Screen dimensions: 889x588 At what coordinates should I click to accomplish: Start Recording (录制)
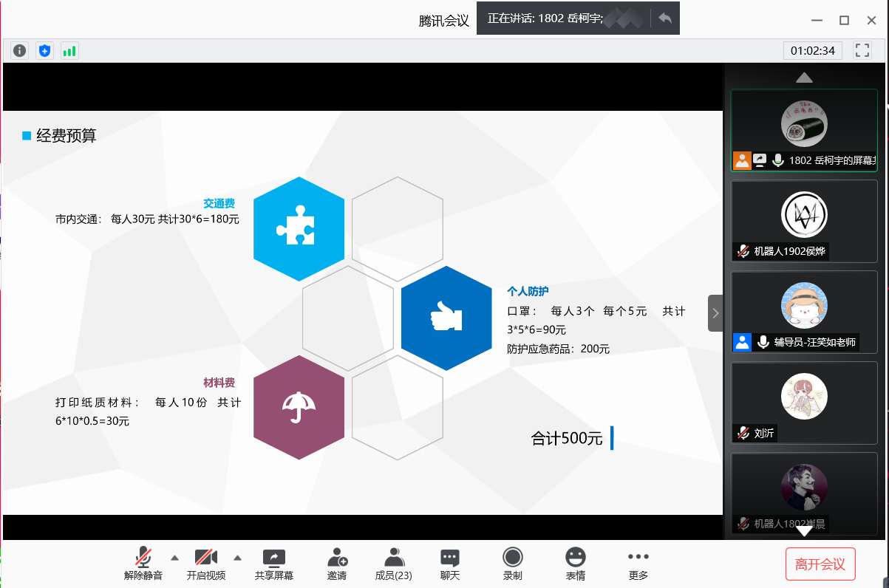pyautogui.click(x=513, y=564)
